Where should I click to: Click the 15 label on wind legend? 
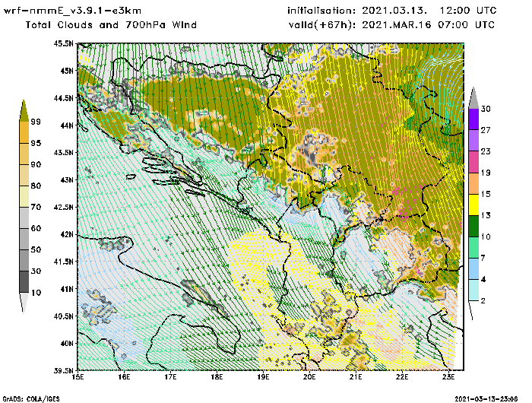tap(486, 194)
